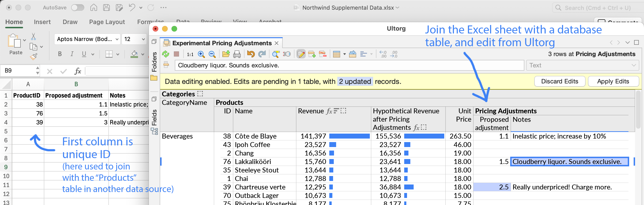The image size is (644, 205).
Task: Click the redo arrow in Ultorg toolbar
Action: click(x=262, y=54)
